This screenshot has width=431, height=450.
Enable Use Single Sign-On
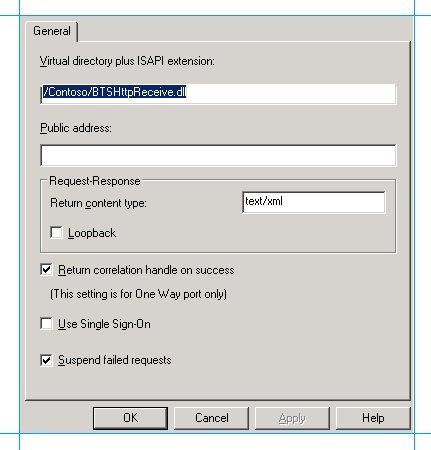pos(46,323)
